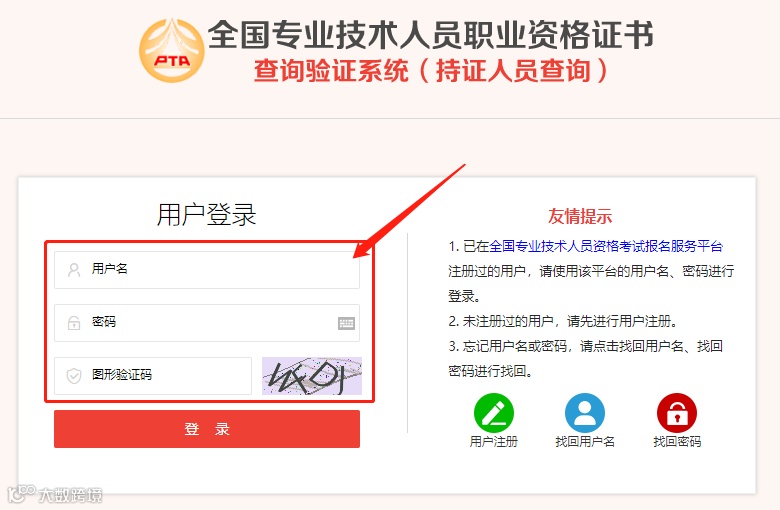
Task: Click the green 用户注册 pencil icon
Action: click(493, 412)
